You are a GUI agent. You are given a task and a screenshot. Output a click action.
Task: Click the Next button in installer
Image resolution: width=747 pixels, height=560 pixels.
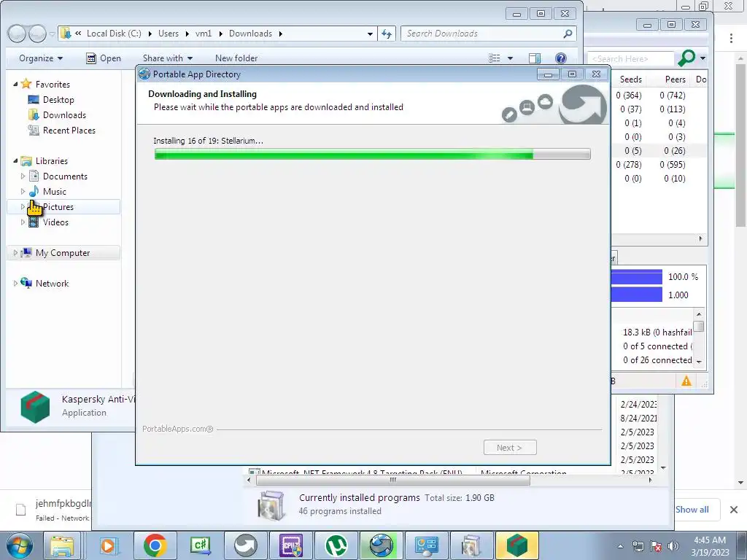click(x=510, y=448)
